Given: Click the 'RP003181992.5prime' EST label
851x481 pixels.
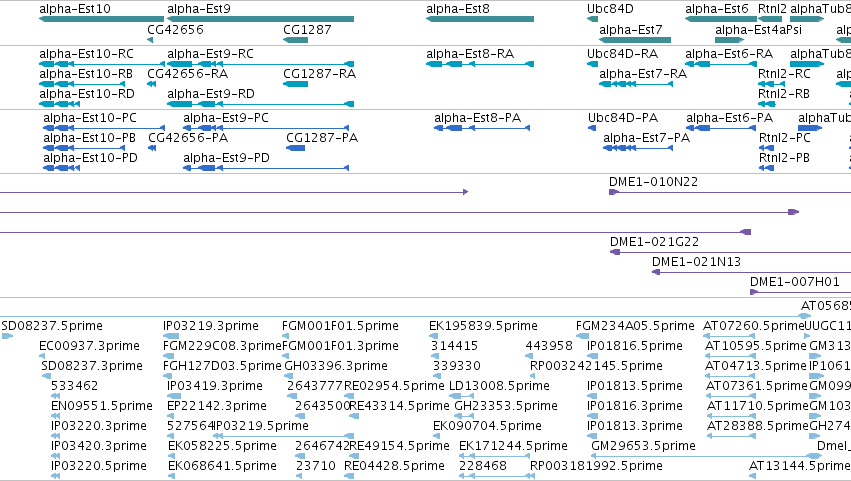Looking at the screenshot, I should (x=596, y=466).
